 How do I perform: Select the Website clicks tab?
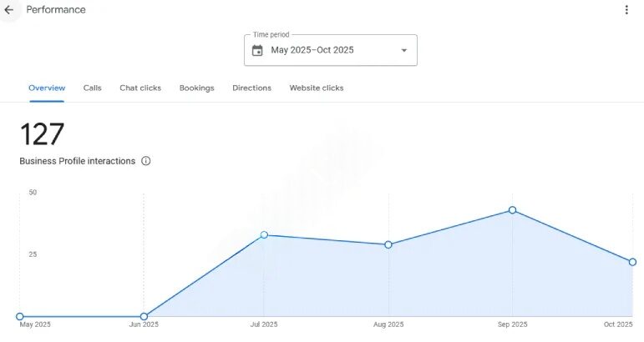coord(317,88)
